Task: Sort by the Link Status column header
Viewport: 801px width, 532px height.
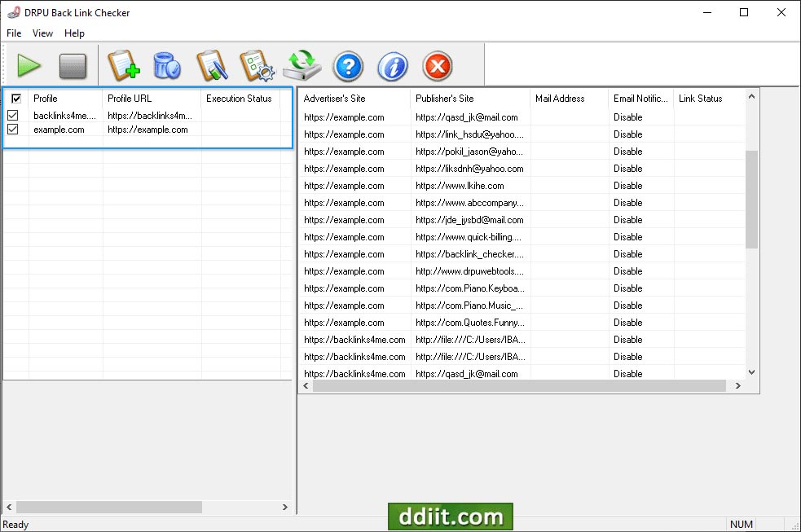Action: point(710,98)
